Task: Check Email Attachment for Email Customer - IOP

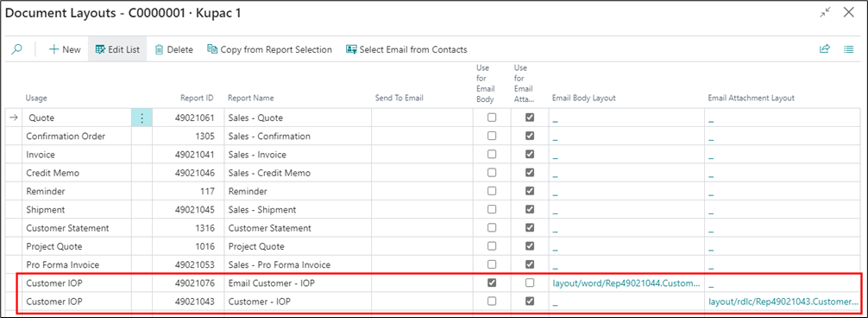Action: tap(530, 283)
